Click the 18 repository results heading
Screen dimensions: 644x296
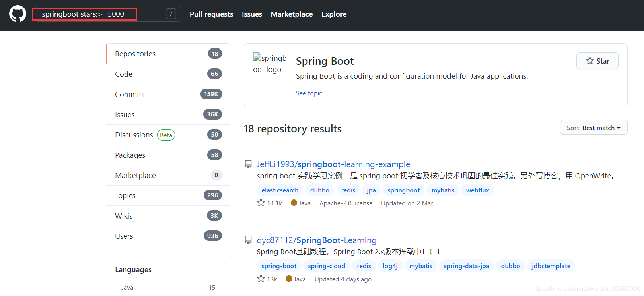click(x=293, y=129)
